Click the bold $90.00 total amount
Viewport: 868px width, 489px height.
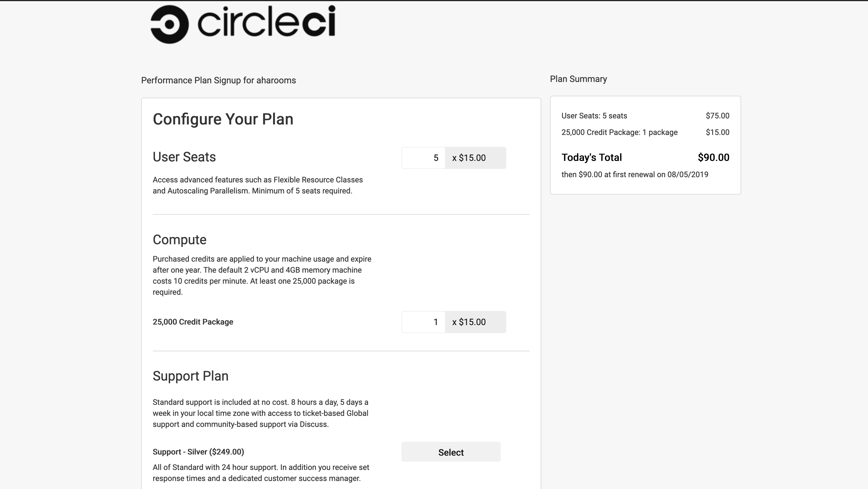click(x=713, y=158)
